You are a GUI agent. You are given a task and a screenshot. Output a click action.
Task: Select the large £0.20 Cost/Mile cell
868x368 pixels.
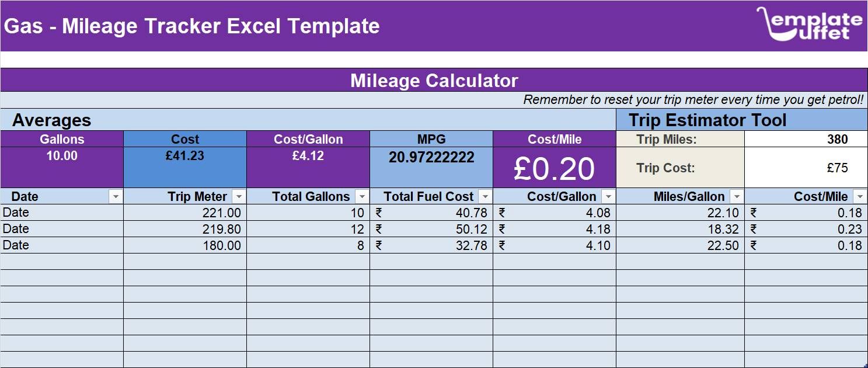(x=553, y=166)
